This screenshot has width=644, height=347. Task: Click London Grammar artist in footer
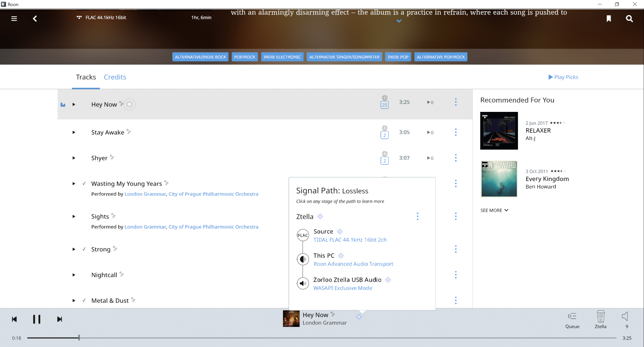pos(325,323)
